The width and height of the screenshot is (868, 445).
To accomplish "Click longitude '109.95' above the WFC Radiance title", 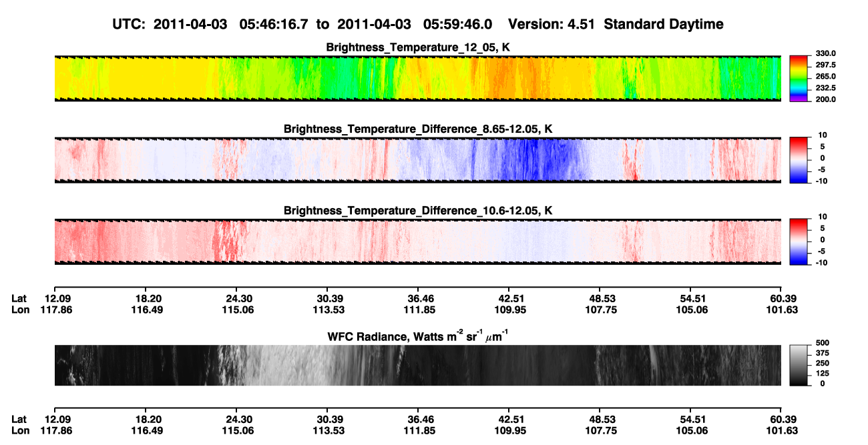I will click(509, 310).
